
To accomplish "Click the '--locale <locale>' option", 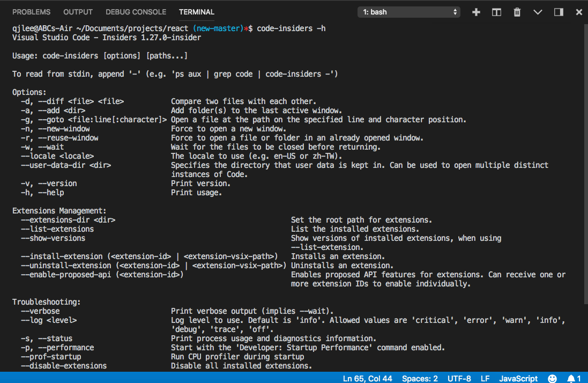I will point(57,156).
